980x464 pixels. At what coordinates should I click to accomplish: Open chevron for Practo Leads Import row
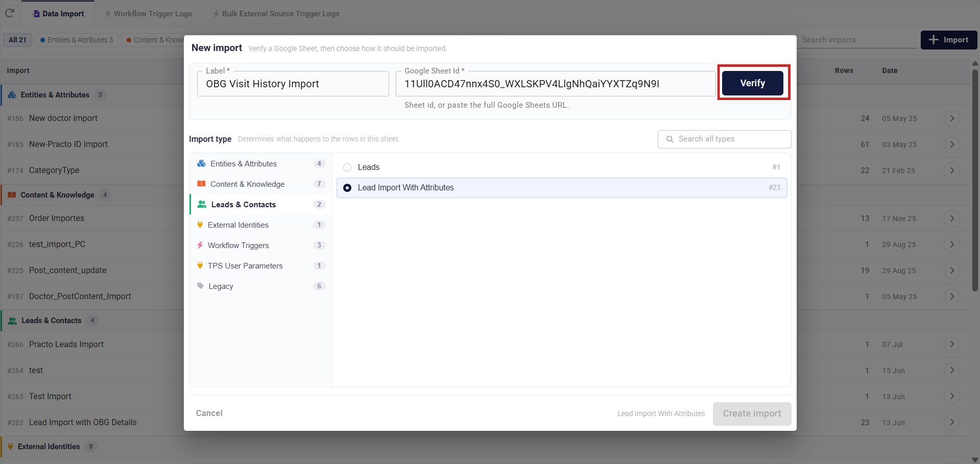click(952, 345)
